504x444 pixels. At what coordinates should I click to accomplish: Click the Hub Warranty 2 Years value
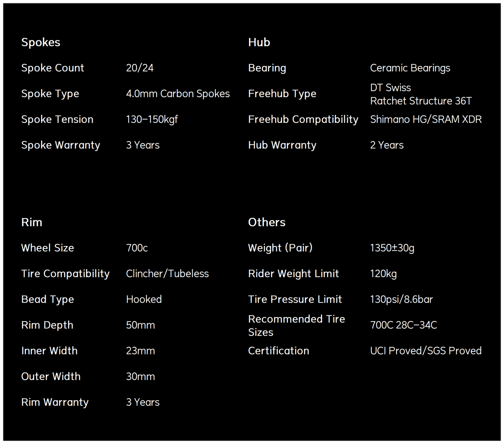click(x=387, y=145)
